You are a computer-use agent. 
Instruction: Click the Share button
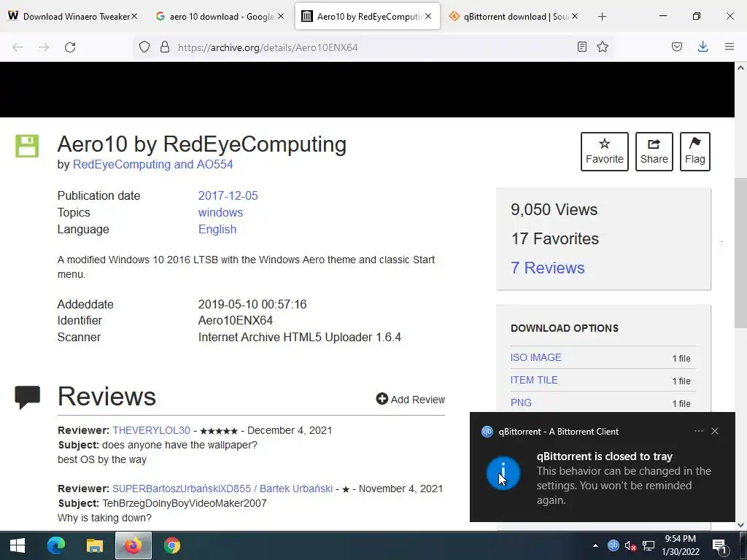pos(654,152)
